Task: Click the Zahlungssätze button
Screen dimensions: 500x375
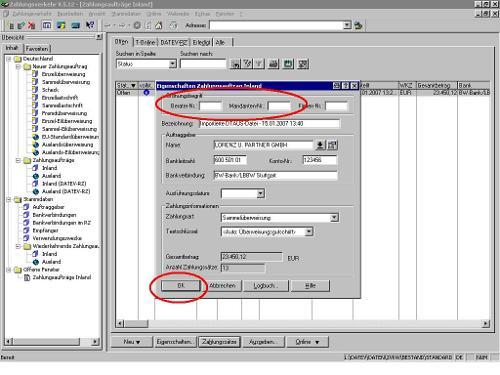Action: click(x=219, y=342)
